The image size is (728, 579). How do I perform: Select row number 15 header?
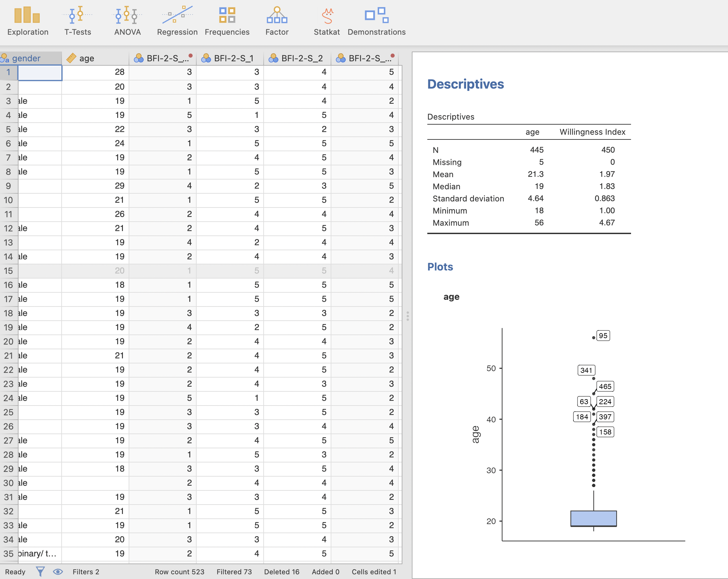coord(8,270)
